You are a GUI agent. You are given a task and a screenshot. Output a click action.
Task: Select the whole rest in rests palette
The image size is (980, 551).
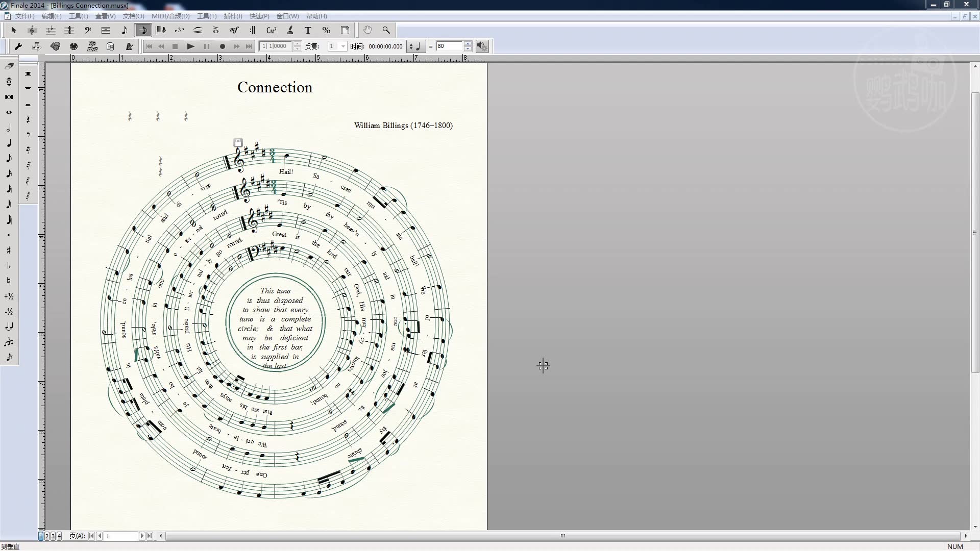pyautogui.click(x=28, y=89)
